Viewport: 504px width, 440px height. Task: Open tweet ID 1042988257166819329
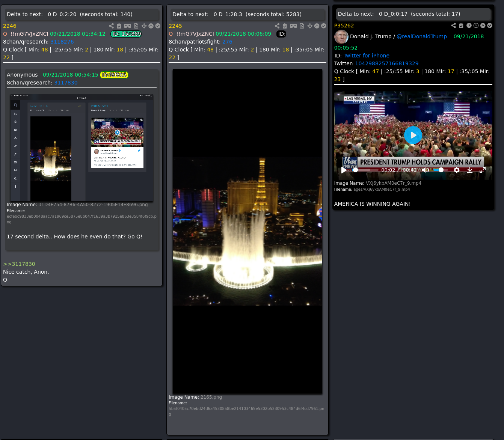click(x=386, y=63)
